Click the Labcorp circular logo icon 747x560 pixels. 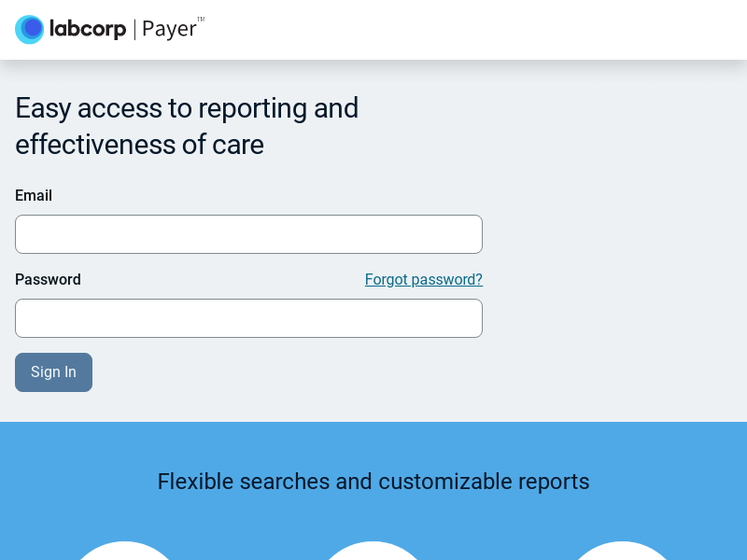tap(30, 30)
